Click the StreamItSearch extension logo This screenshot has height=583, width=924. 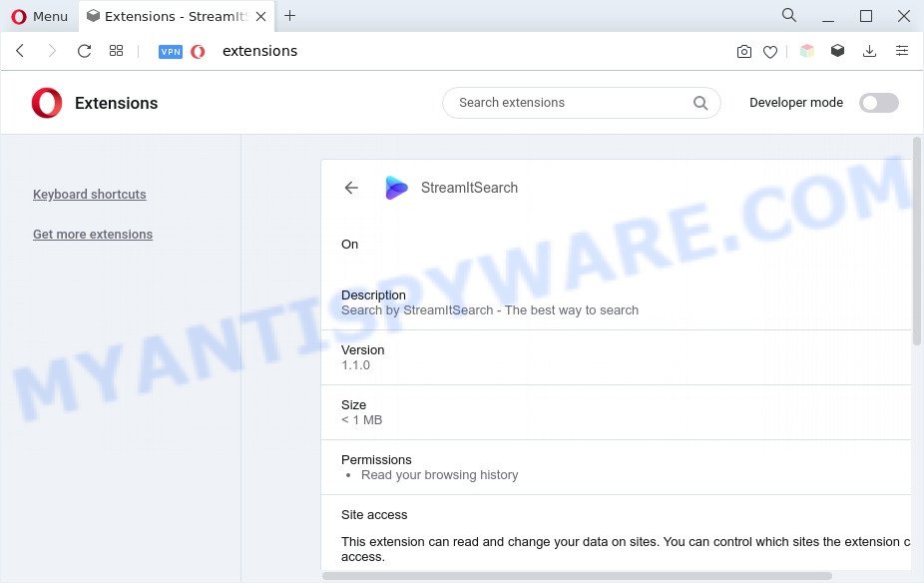pyautogui.click(x=396, y=188)
